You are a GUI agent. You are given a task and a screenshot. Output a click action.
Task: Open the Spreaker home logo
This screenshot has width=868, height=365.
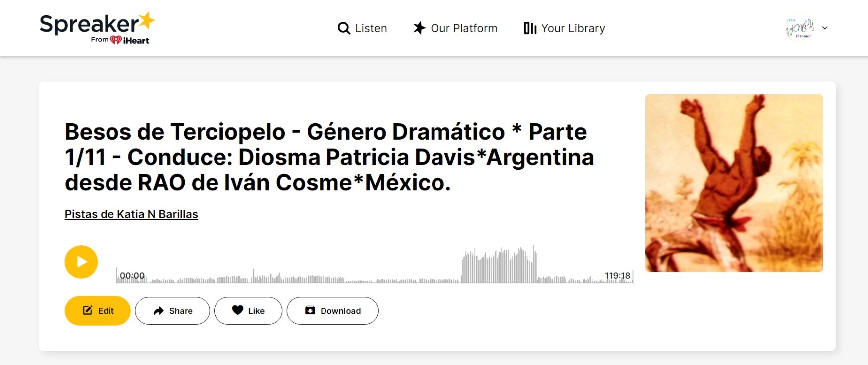98,28
